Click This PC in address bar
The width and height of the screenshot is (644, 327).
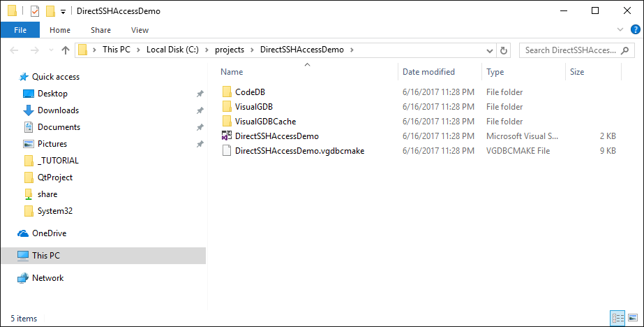click(117, 50)
